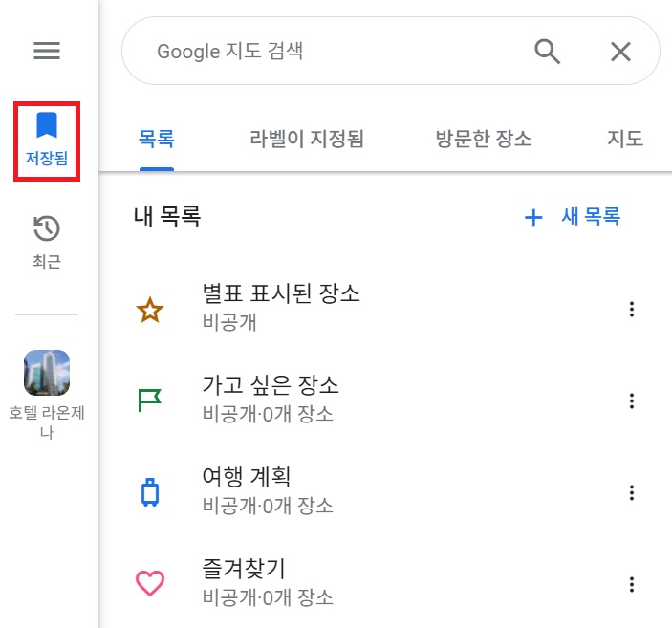Screen dimensions: 672x628
Task: Click the heart icon for 즐겨찾기
Action: tap(150, 583)
